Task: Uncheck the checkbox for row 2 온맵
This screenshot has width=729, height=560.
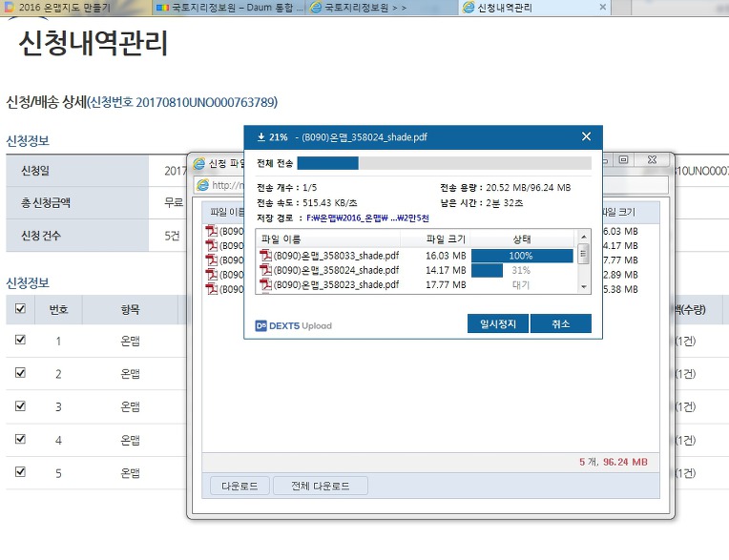Action: pos(20,373)
